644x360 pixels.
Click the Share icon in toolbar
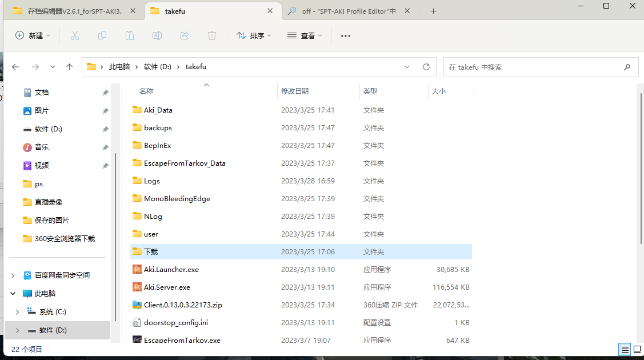point(185,35)
